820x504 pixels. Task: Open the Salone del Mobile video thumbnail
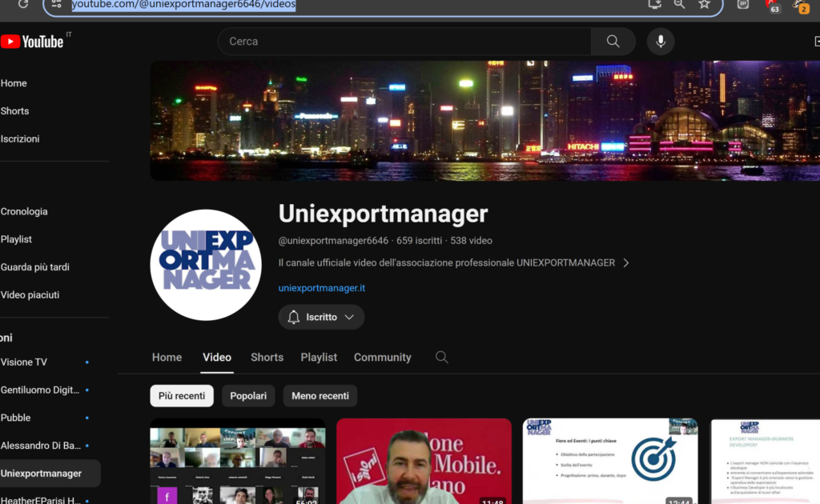coord(424,461)
